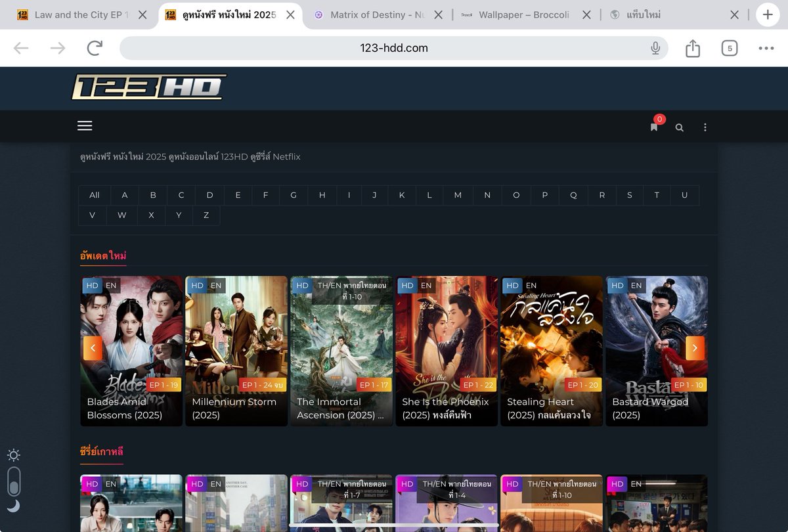Select the All alphabet filter

pos(95,195)
